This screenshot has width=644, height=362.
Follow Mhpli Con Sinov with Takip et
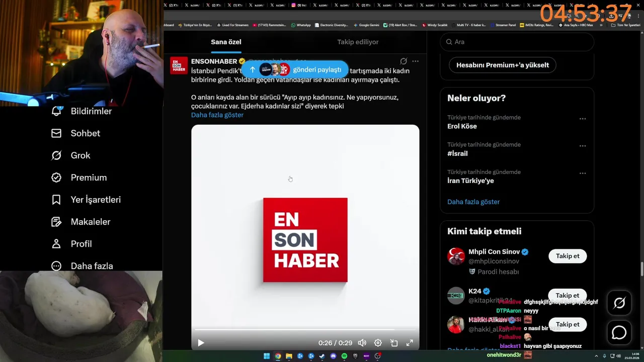pos(568,256)
